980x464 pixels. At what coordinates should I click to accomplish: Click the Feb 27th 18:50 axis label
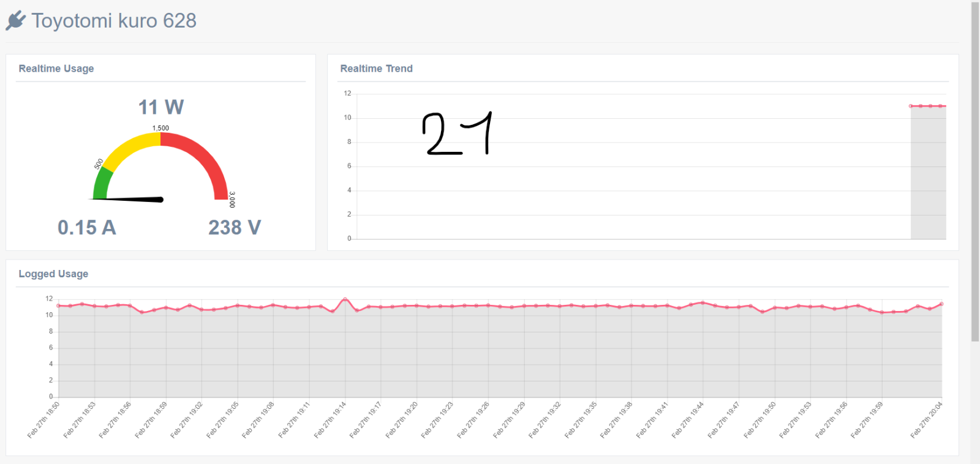43,420
